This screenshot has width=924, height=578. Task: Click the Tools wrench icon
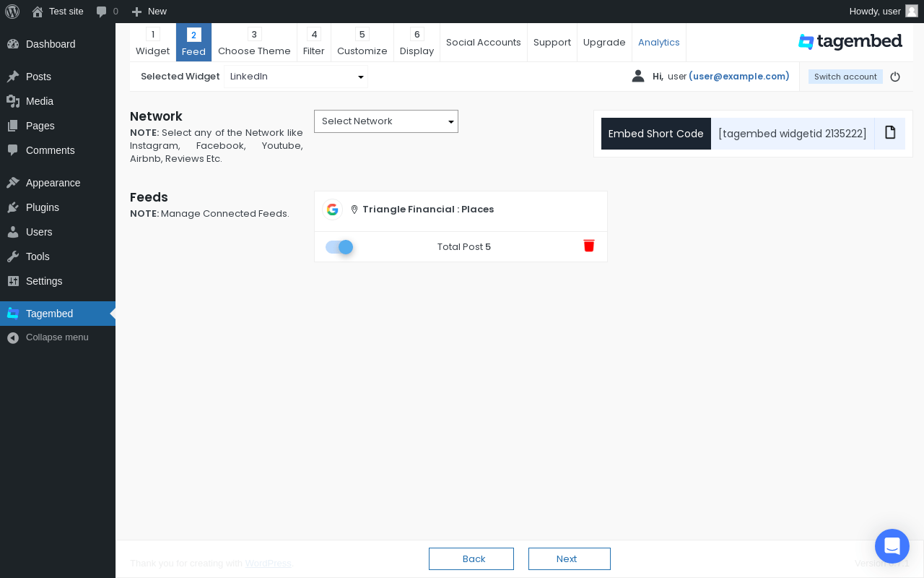point(13,256)
